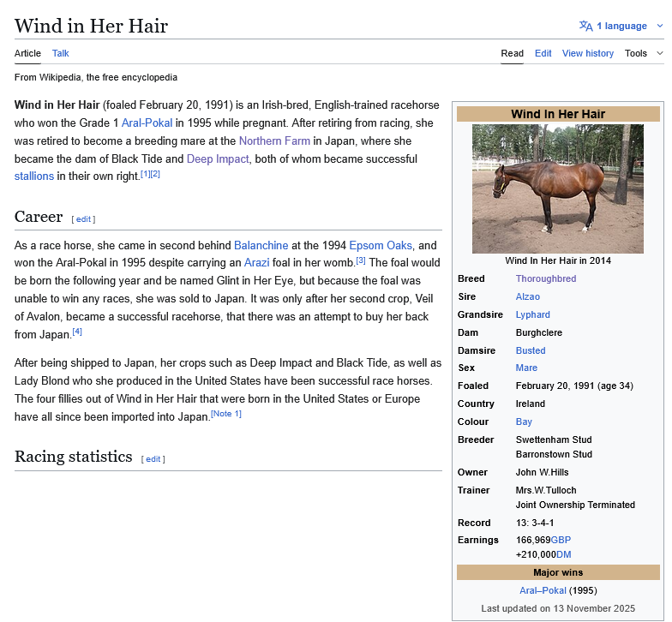Open the Balanchine link
The height and width of the screenshot is (622, 672).
(261, 245)
